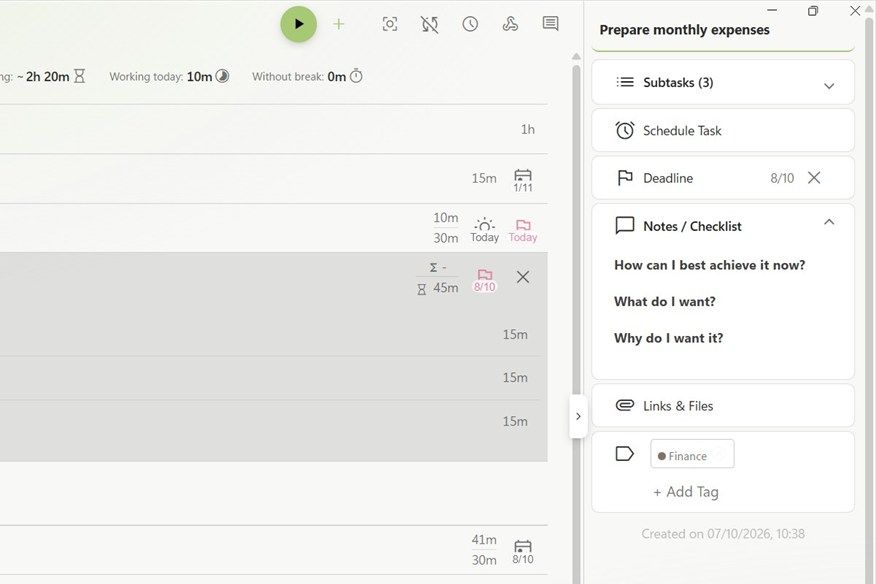Click the 1h time estimate in first row

click(528, 130)
